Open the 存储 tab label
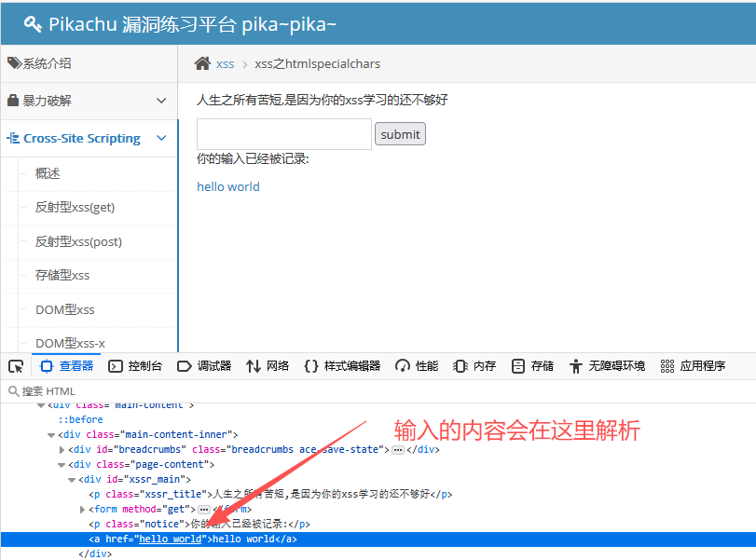The height and width of the screenshot is (560, 756). (543, 366)
